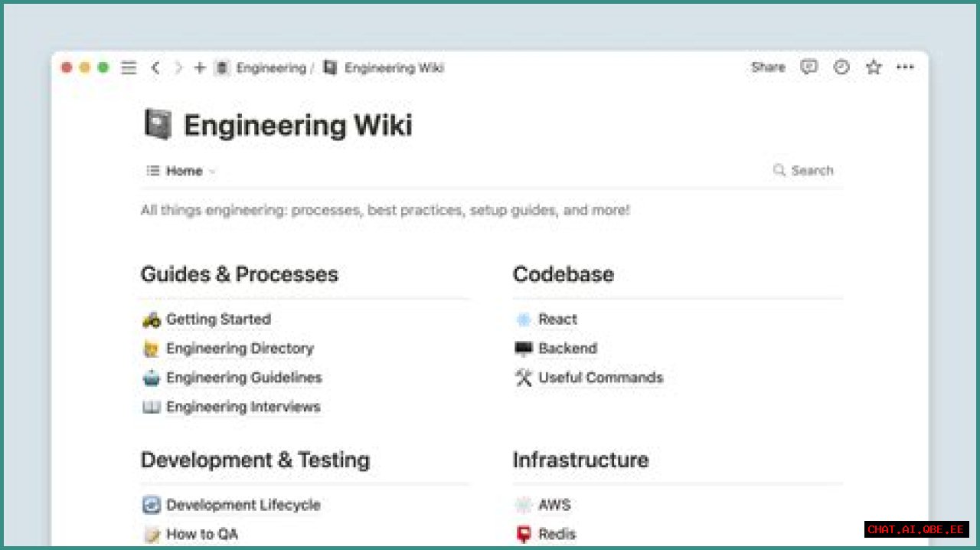Open the sidebar hamburger menu icon
The height and width of the screenshot is (550, 980).
pyautogui.click(x=129, y=68)
